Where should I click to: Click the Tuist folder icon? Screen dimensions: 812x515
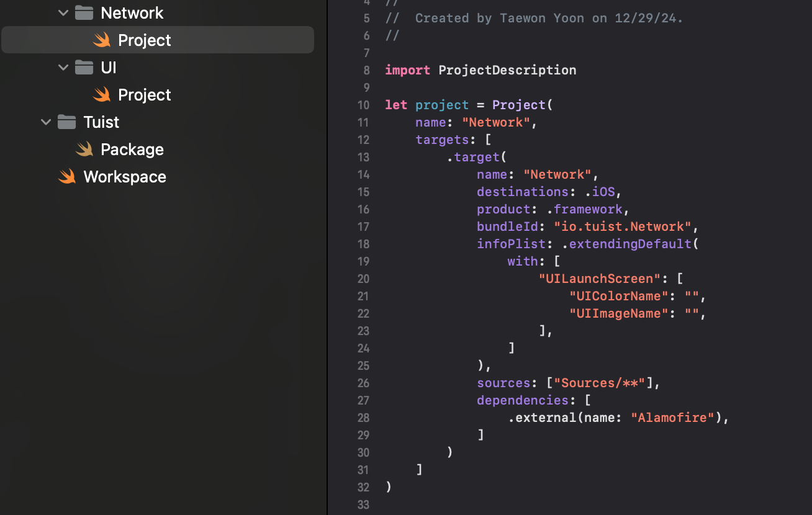67,122
